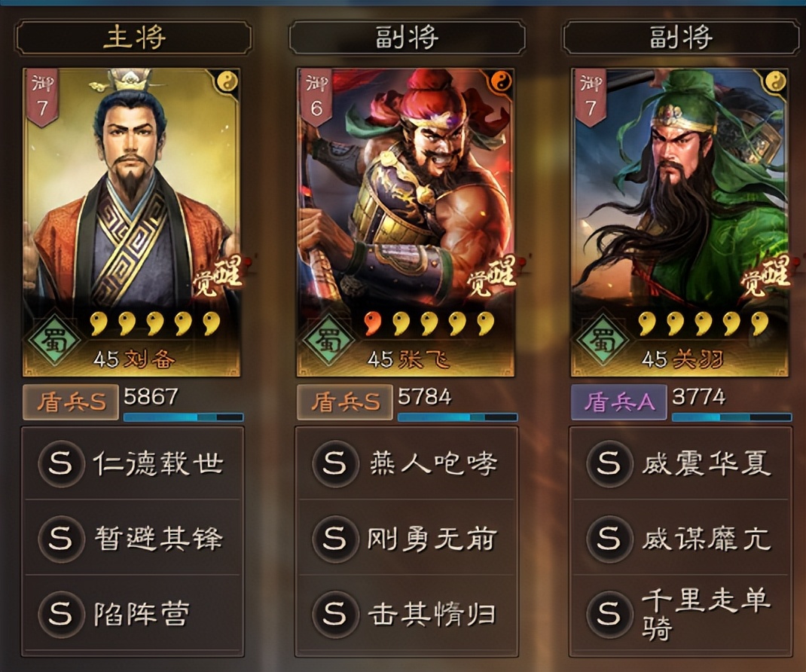Click the 御 6 ribbon on 张飞's card
The image size is (806, 672).
pyautogui.click(x=316, y=98)
